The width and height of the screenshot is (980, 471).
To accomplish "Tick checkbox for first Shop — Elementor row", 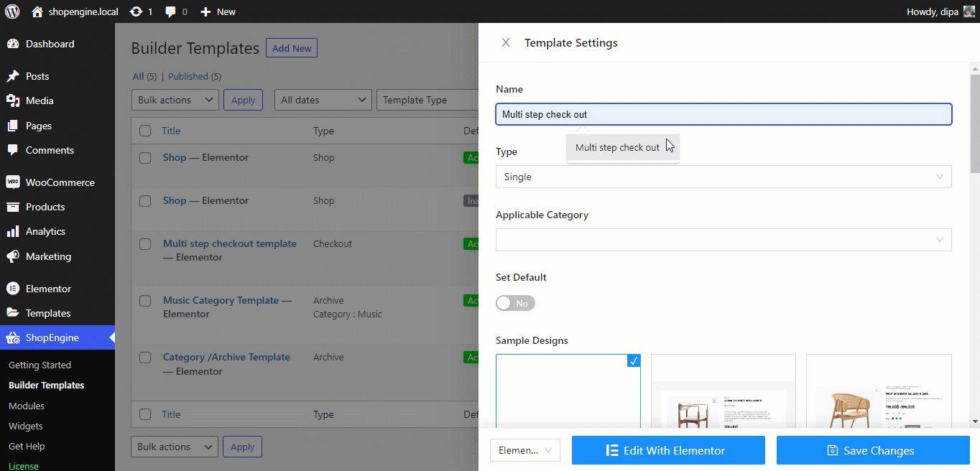I will [145, 158].
